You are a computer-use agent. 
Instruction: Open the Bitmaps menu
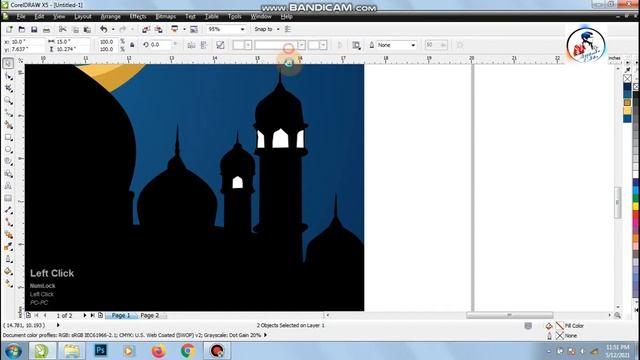point(166,16)
